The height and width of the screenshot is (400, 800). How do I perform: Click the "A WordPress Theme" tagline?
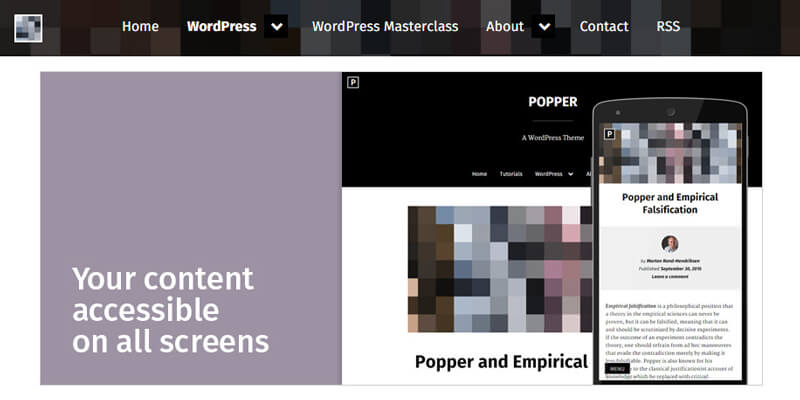553,138
